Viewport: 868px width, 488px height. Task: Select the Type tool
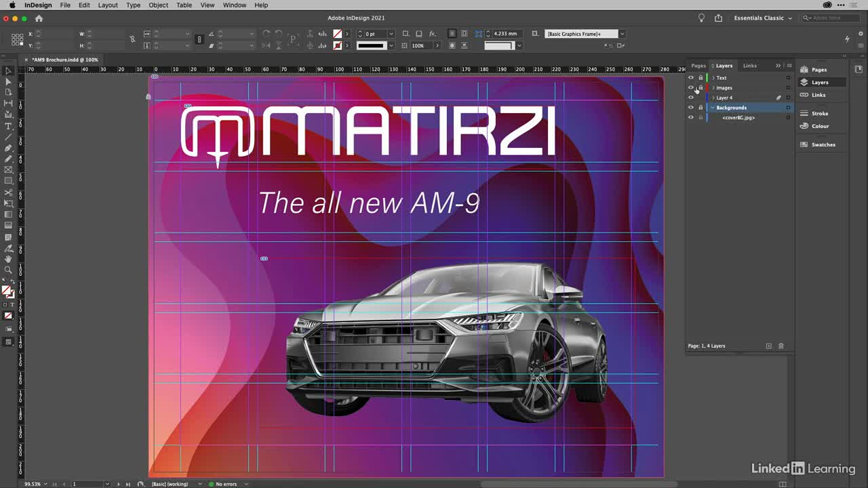(x=8, y=126)
